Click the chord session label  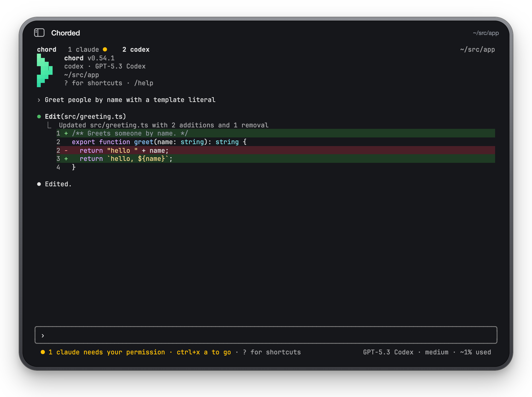[47, 50]
